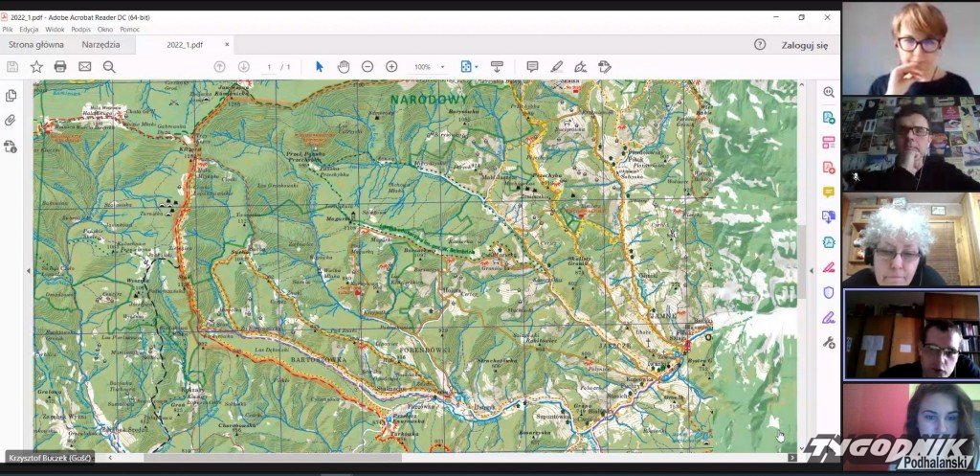Switch to Strona główna tab
This screenshot has height=476, width=980.
(36, 45)
